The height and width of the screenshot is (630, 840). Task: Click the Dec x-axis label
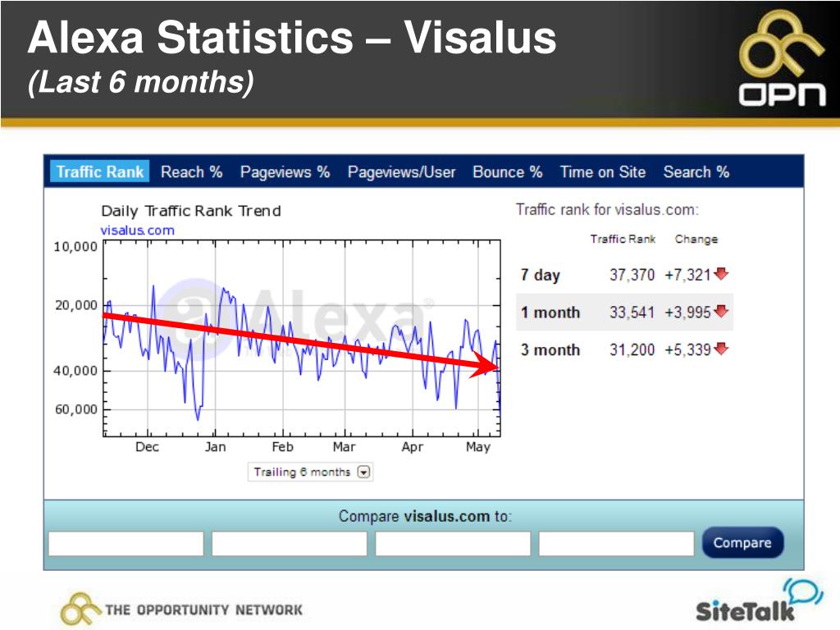[x=147, y=447]
